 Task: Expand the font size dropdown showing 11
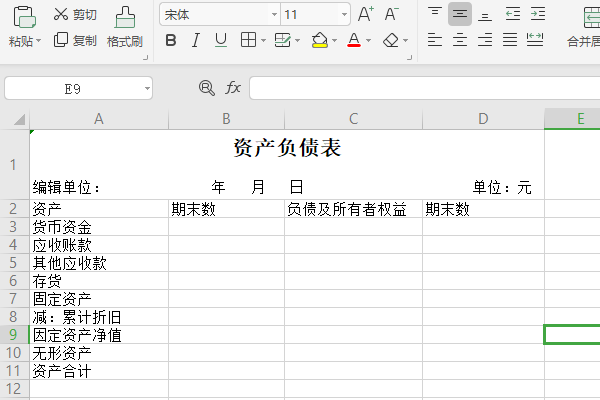point(344,15)
